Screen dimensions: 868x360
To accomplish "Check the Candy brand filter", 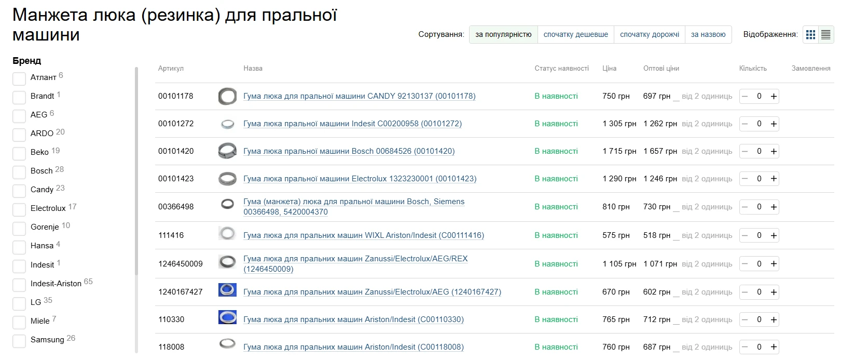I will [19, 191].
